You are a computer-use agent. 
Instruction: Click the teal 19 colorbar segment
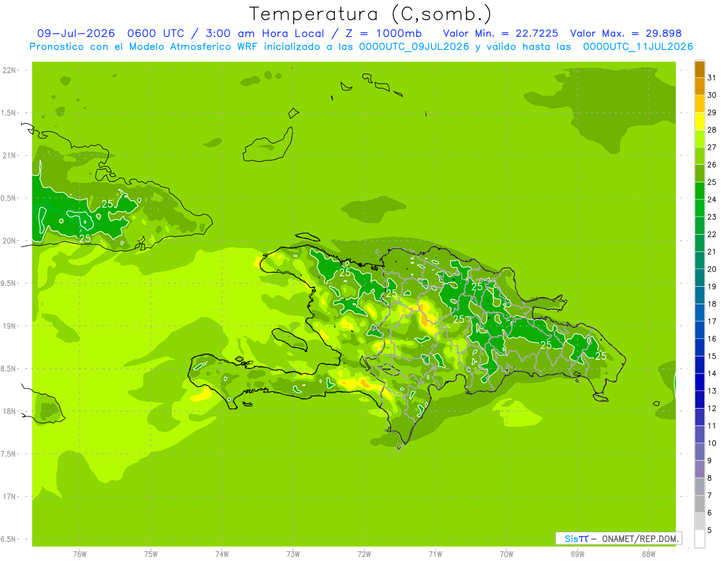pyautogui.click(x=699, y=278)
